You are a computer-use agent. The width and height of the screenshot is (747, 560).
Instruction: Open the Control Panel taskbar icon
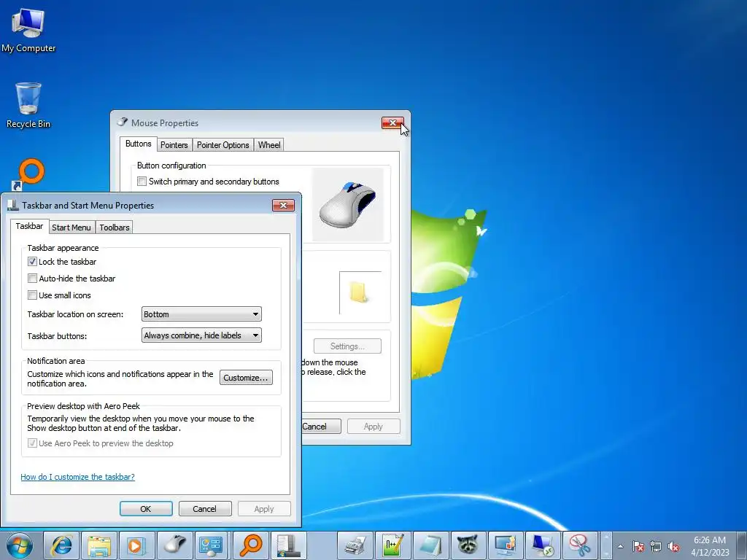point(212,545)
